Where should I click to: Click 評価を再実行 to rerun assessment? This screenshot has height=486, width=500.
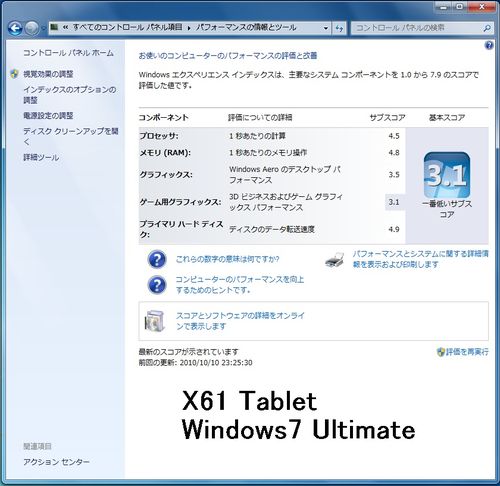point(467,352)
